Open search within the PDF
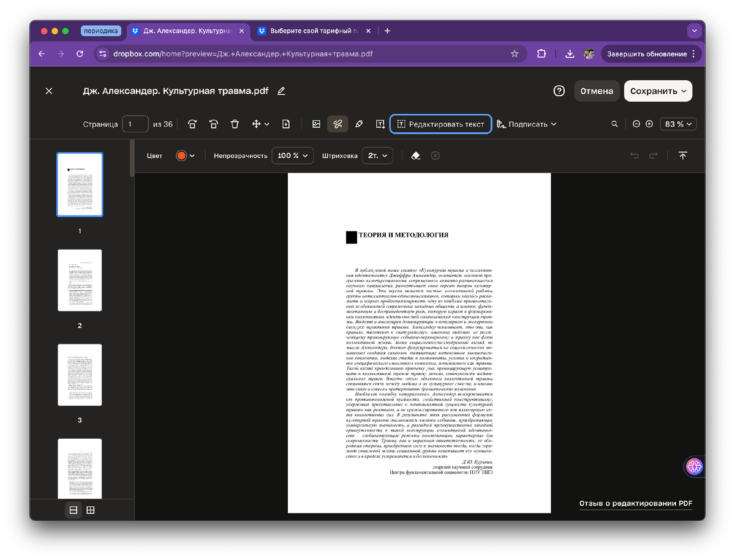 point(614,124)
